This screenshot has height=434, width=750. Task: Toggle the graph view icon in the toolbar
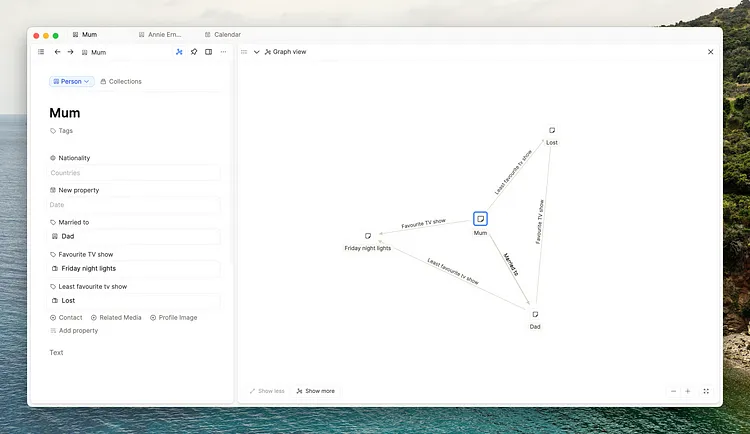point(179,52)
